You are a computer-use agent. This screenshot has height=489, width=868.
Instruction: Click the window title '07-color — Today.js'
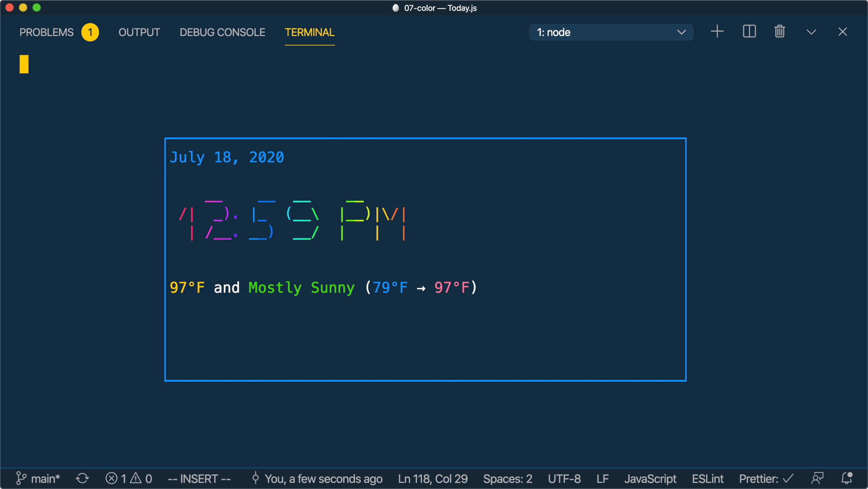click(x=440, y=8)
